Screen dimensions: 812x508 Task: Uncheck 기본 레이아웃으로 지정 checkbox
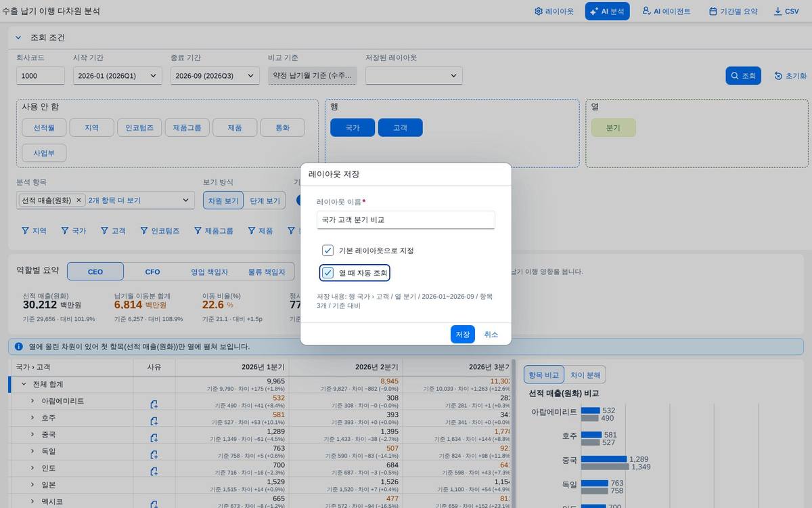pos(328,251)
